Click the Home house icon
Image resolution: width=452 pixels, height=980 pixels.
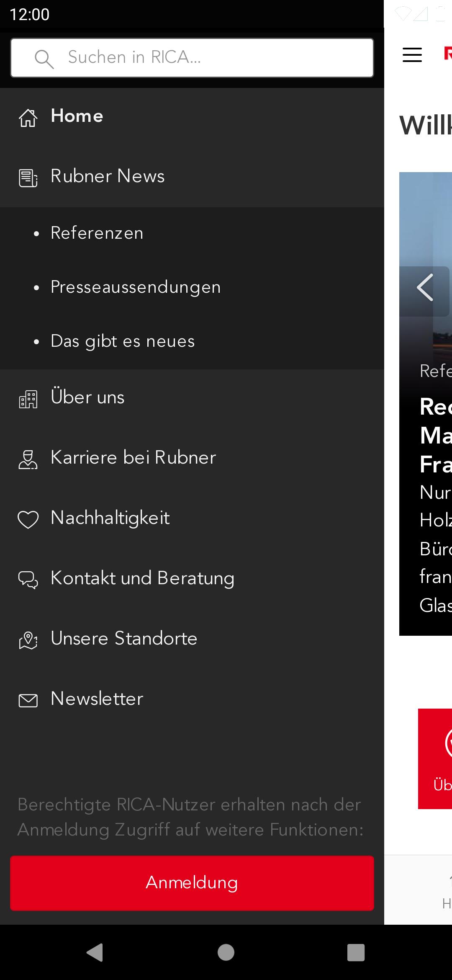click(28, 118)
